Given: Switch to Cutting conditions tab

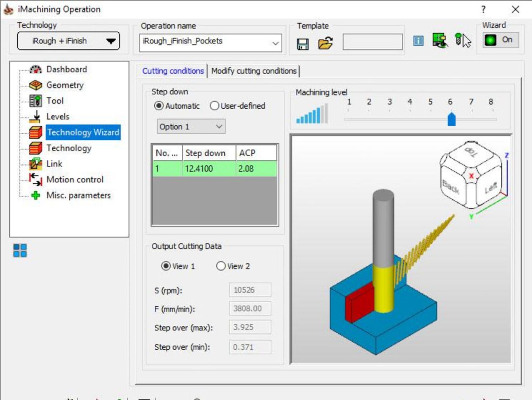Looking at the screenshot, I should click(x=173, y=71).
